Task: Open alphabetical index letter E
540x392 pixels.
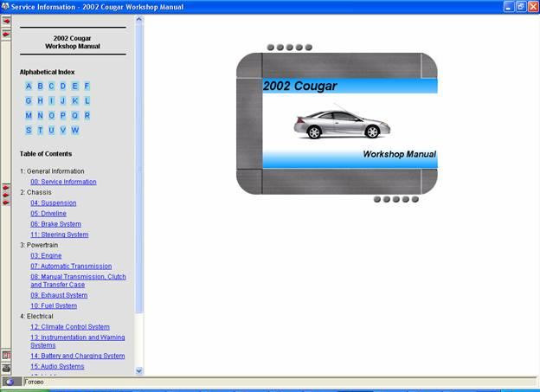Action: (x=74, y=86)
